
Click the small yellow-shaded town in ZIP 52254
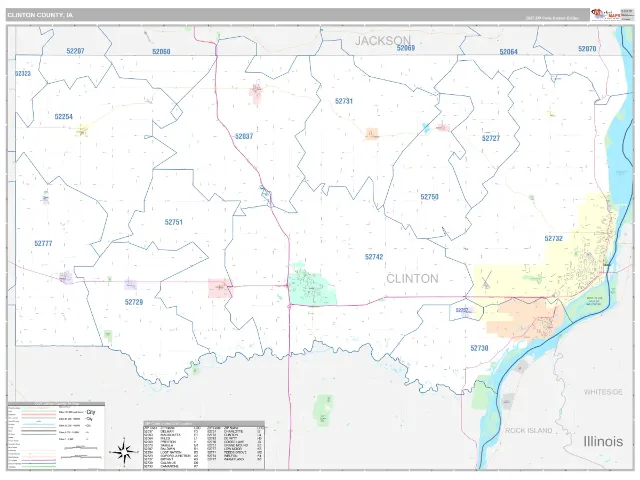tap(83, 131)
